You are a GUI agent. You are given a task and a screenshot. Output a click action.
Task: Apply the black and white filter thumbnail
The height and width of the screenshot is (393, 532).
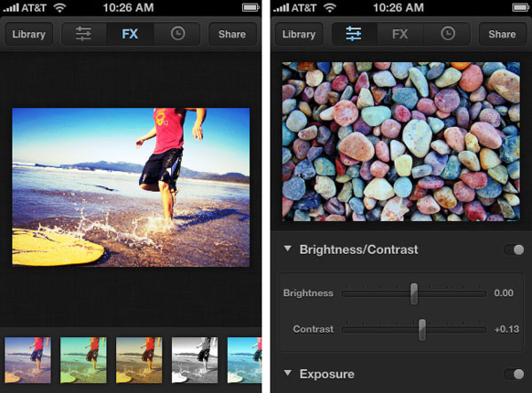coord(195,360)
